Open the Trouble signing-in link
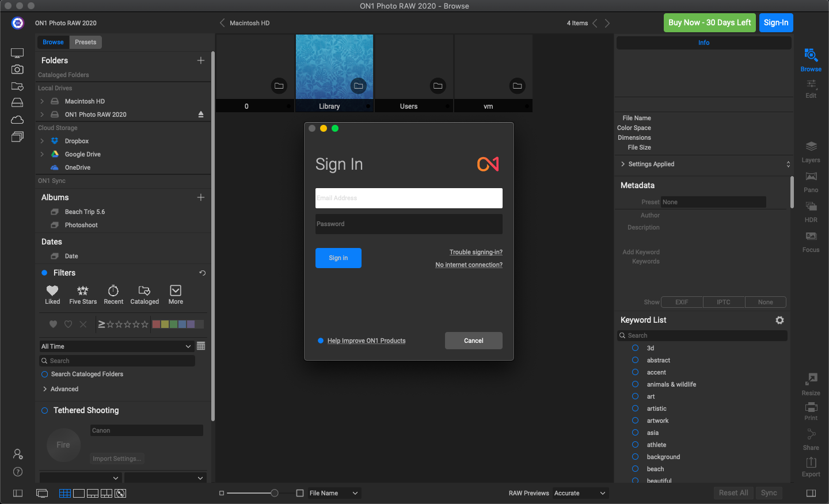The height and width of the screenshot is (504, 829). (x=476, y=252)
